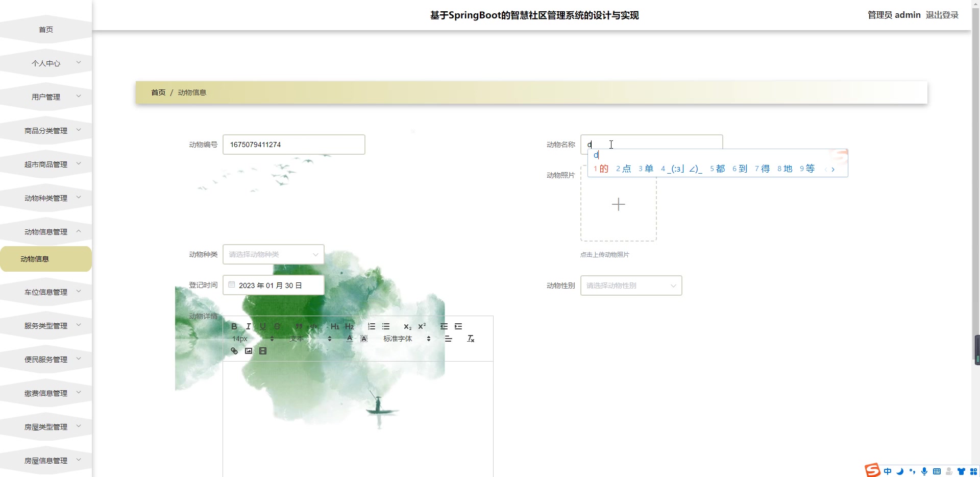
Task: Apply Heading 1 style
Action: (x=335, y=326)
